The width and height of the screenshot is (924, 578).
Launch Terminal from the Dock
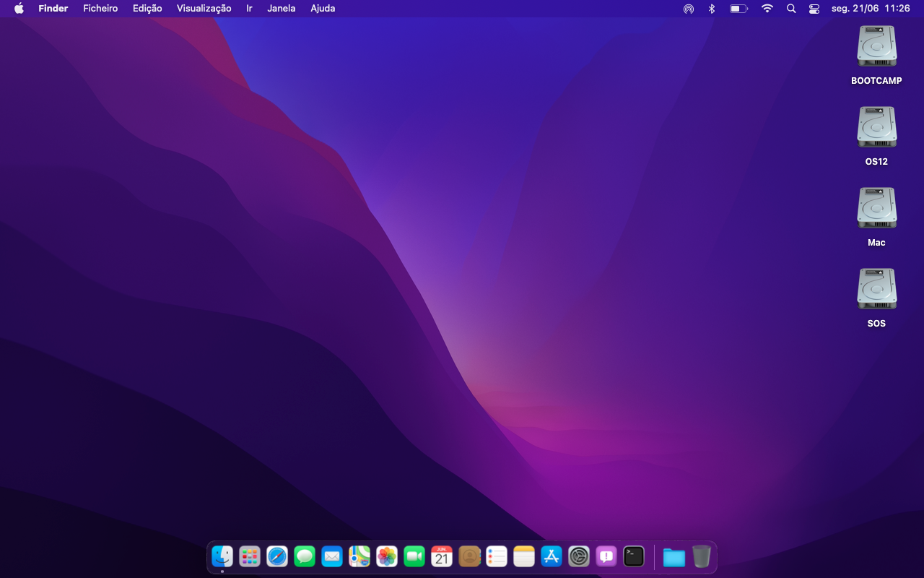[x=634, y=556]
